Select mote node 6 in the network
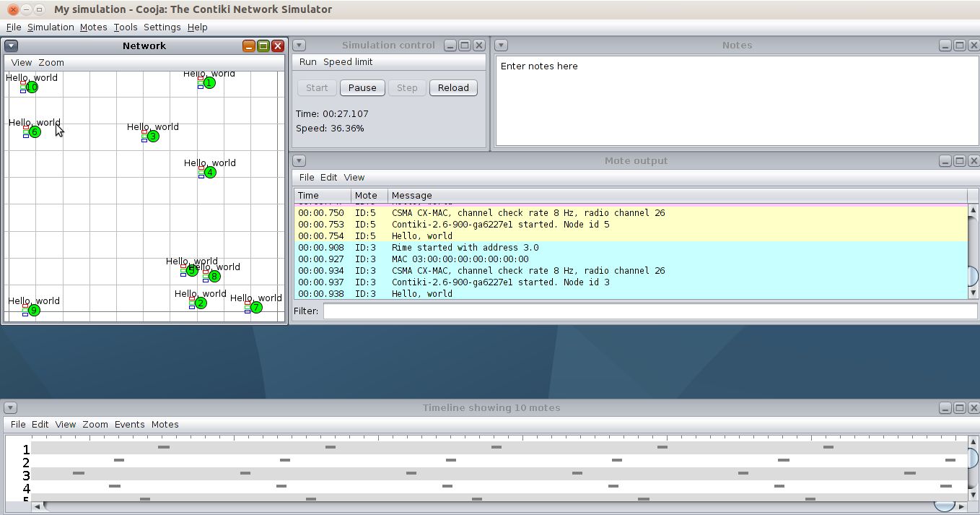This screenshot has height=515, width=980. pos(34,132)
